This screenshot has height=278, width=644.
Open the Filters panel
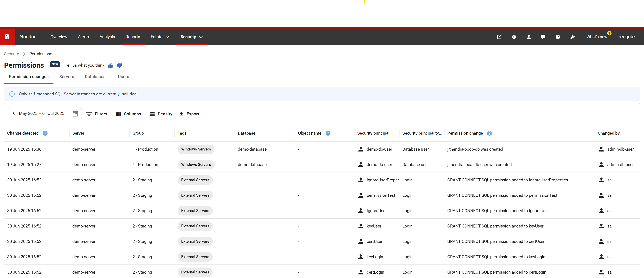point(97,114)
